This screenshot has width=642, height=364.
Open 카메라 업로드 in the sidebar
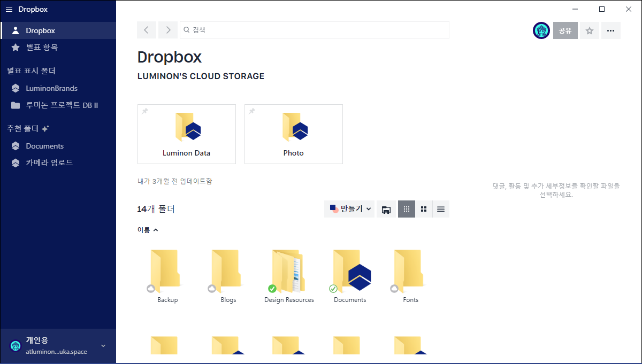click(x=58, y=162)
